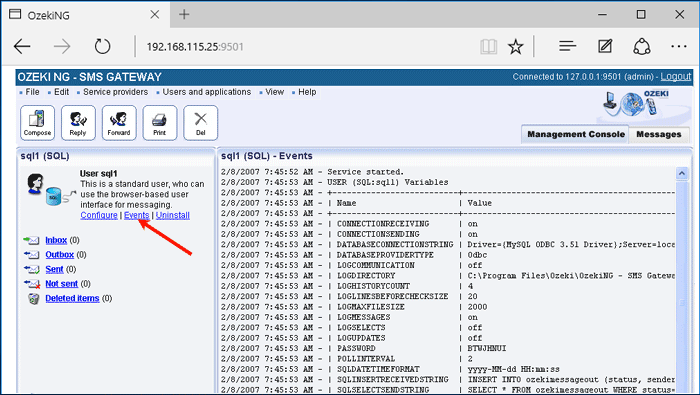The width and height of the screenshot is (700, 395).
Task: Click the Outbox envelope icon
Action: [x=31, y=255]
